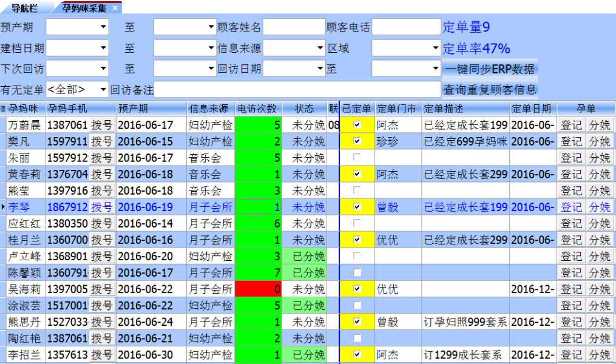The width and height of the screenshot is (616, 364).
Task: Click 查询重复顾客信息 button
Action: pos(490,90)
